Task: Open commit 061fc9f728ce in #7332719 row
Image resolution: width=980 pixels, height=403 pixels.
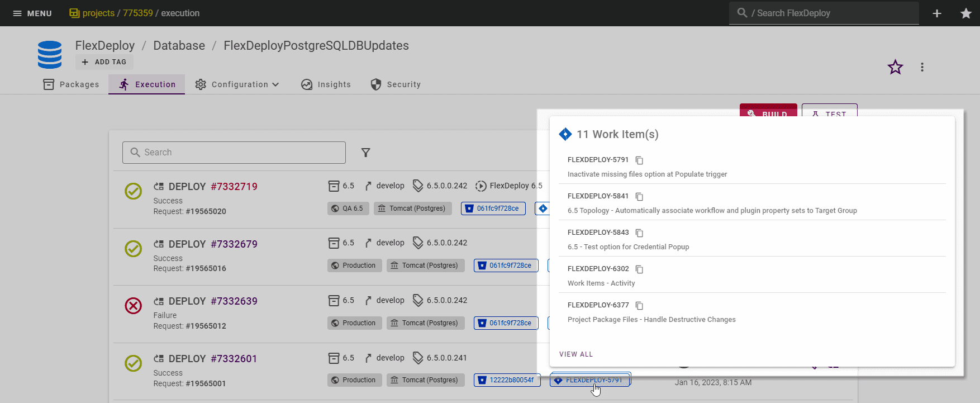Action: [x=493, y=208]
